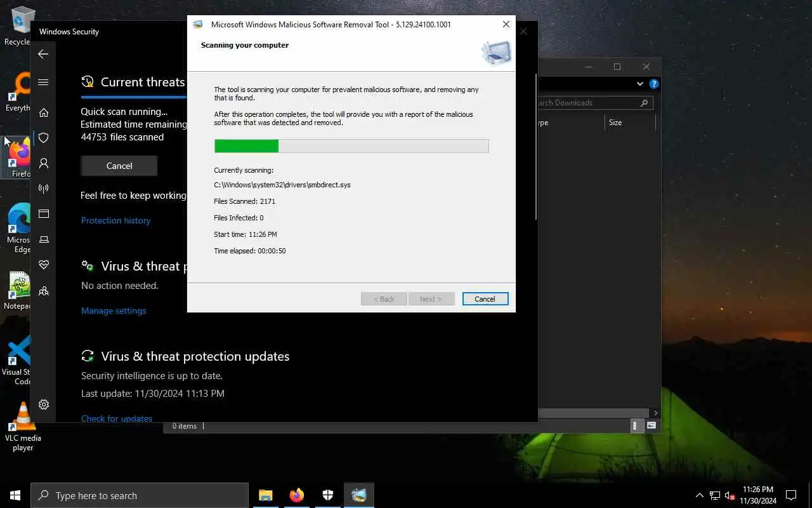Open Firewall & network protection icon
Image resolution: width=812 pixels, height=508 pixels.
[44, 189]
